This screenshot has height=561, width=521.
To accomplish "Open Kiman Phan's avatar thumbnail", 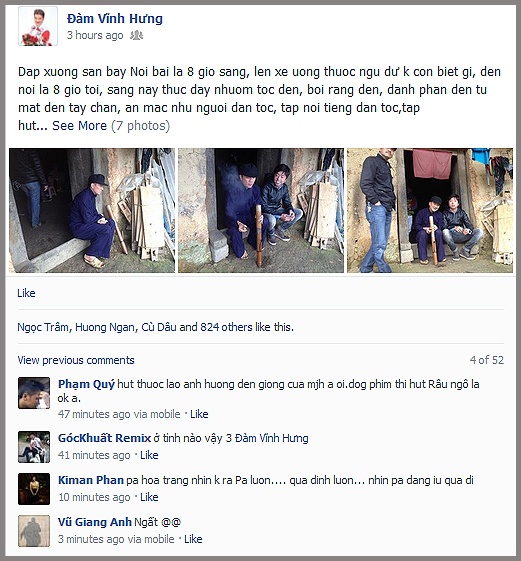I will pos(34,489).
